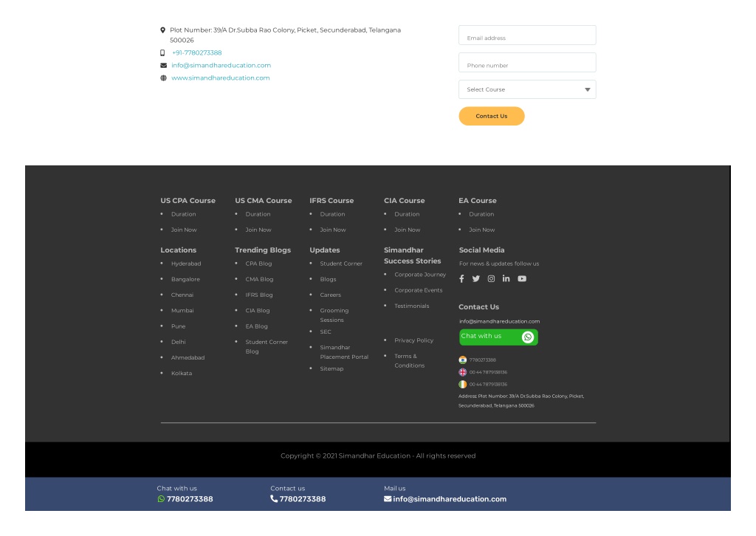This screenshot has height=536, width=756.
Task: Click Join Now under CIA Course
Action: click(408, 230)
